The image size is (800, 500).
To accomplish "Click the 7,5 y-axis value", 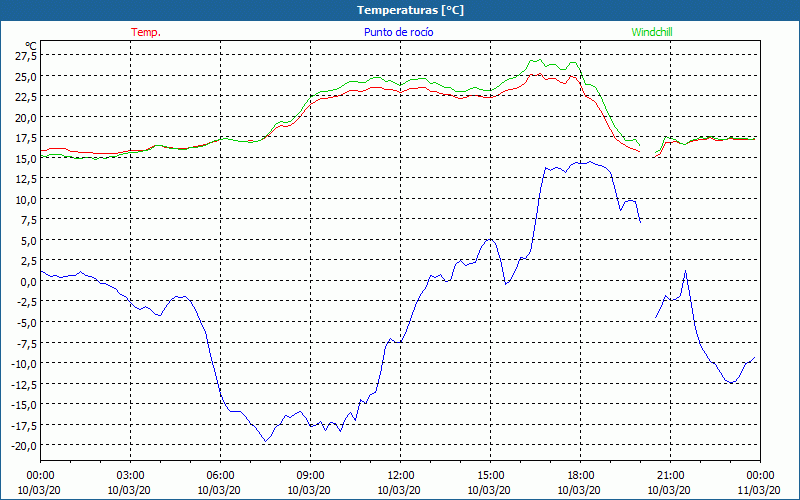I will 28,220.
